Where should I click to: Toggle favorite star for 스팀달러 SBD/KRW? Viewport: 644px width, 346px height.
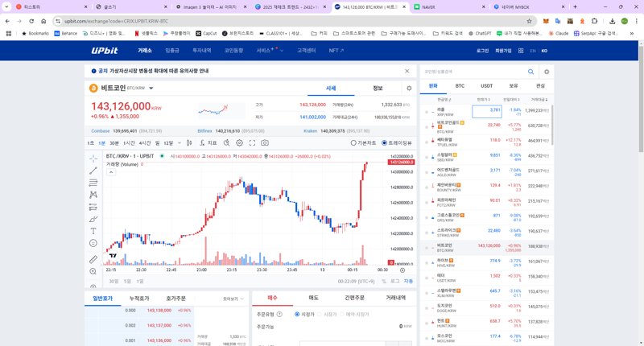[427, 157]
